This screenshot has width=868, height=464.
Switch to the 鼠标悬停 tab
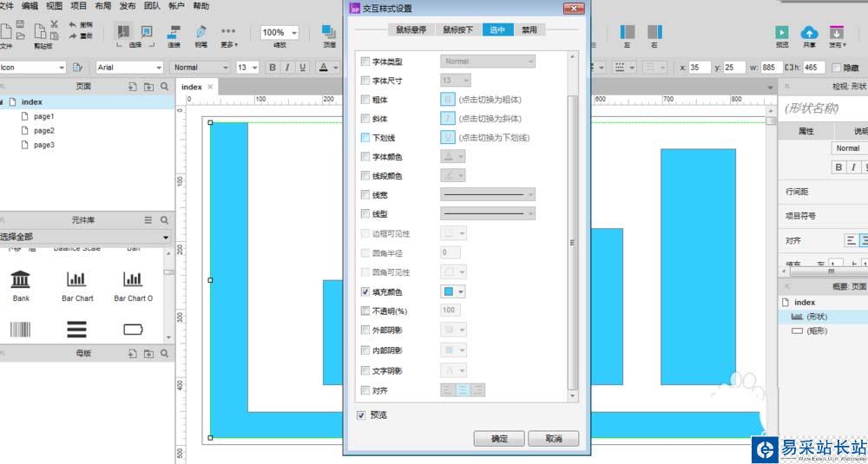[x=411, y=29]
